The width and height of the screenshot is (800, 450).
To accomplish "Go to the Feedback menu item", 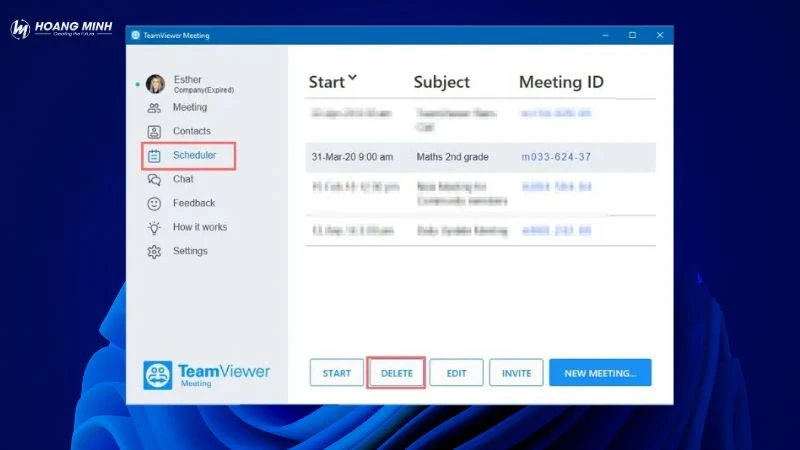I will coord(194,203).
